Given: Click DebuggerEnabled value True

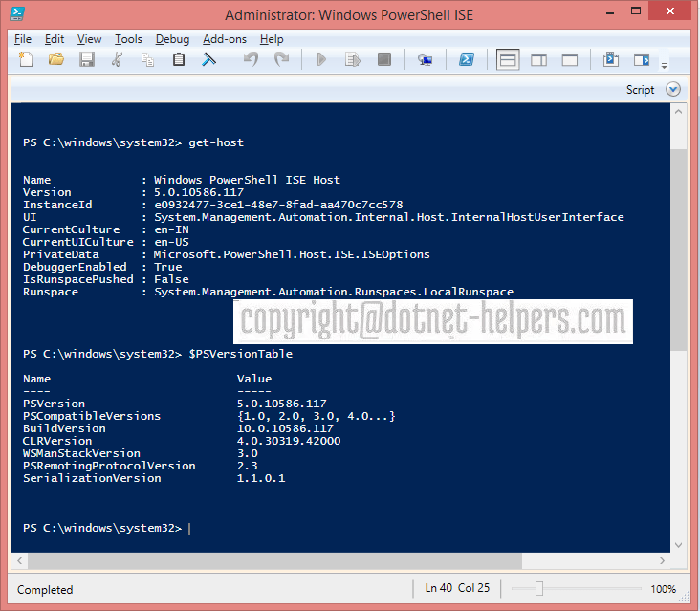Looking at the screenshot, I should (168, 267).
